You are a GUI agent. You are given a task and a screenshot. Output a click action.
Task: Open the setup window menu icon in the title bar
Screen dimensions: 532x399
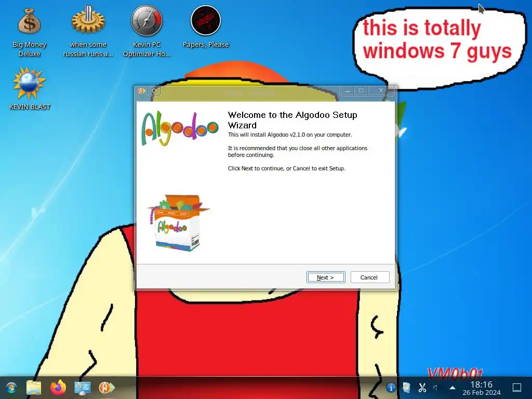(141, 91)
